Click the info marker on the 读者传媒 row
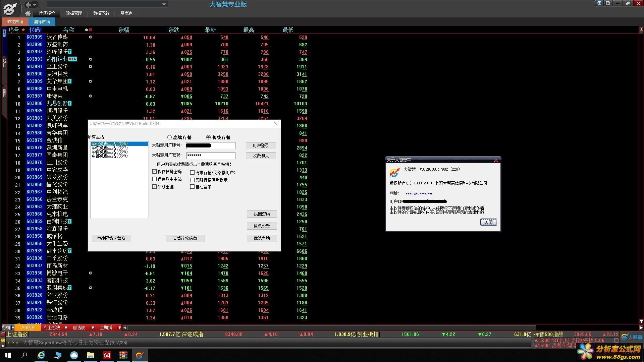 [x=90, y=37]
